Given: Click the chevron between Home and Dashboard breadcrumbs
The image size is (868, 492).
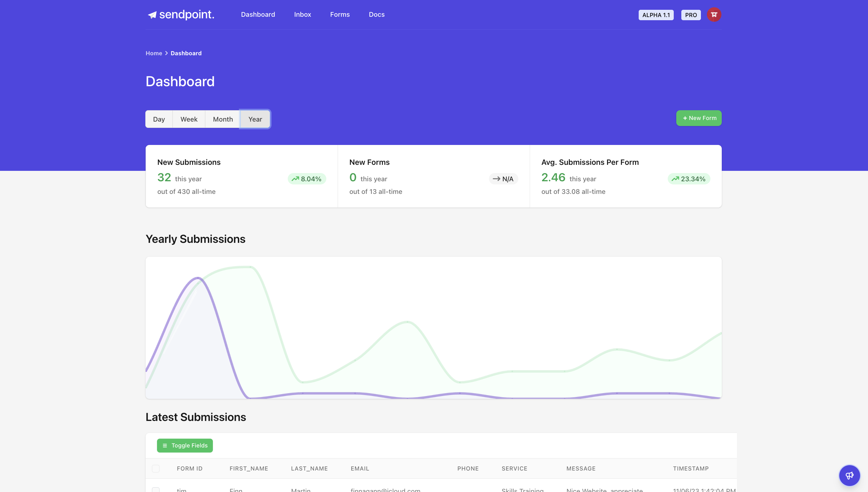Looking at the screenshot, I should tap(166, 53).
